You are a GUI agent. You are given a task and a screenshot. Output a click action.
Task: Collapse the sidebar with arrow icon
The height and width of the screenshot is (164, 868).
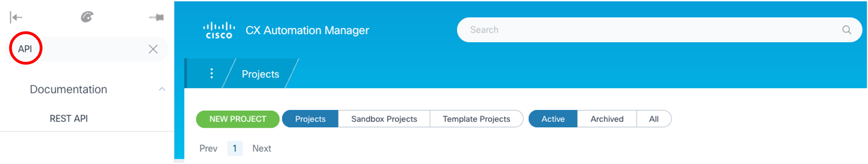[16, 17]
